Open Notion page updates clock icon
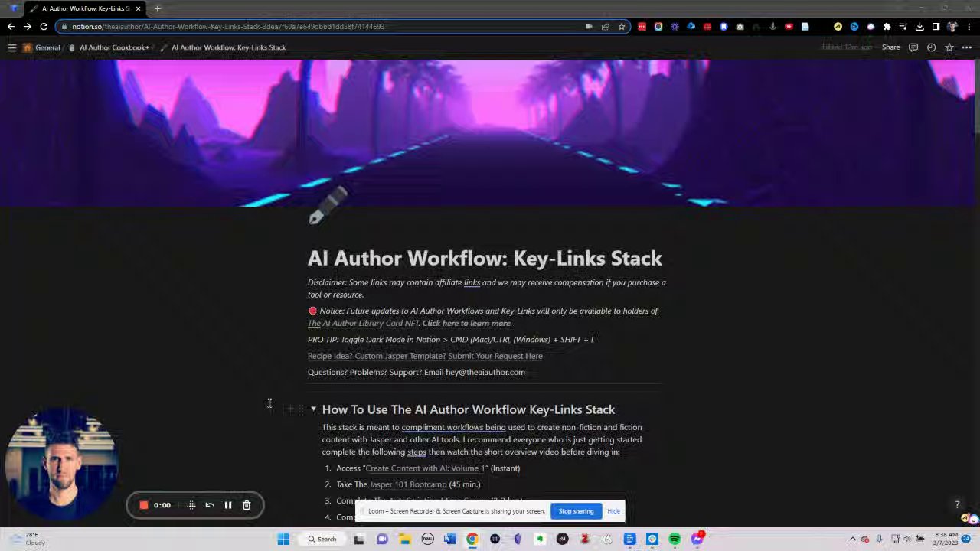The image size is (980, 551). coord(931,47)
